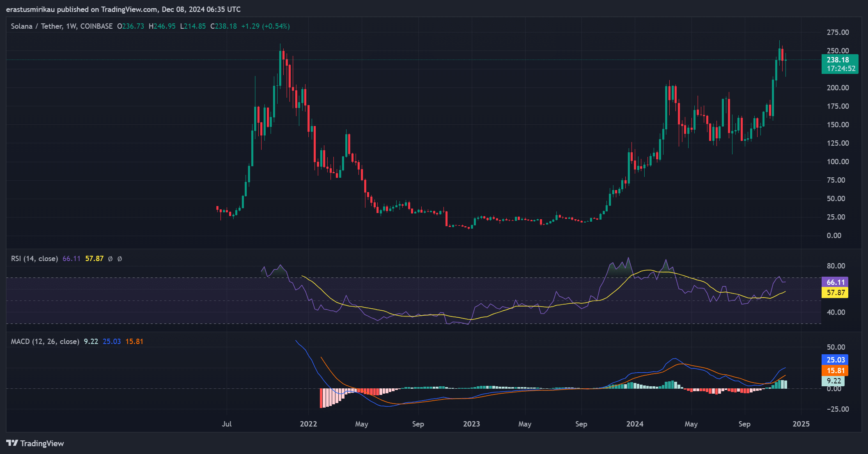
Task: Click the 275.00 price axis label
Action: pyautogui.click(x=838, y=32)
